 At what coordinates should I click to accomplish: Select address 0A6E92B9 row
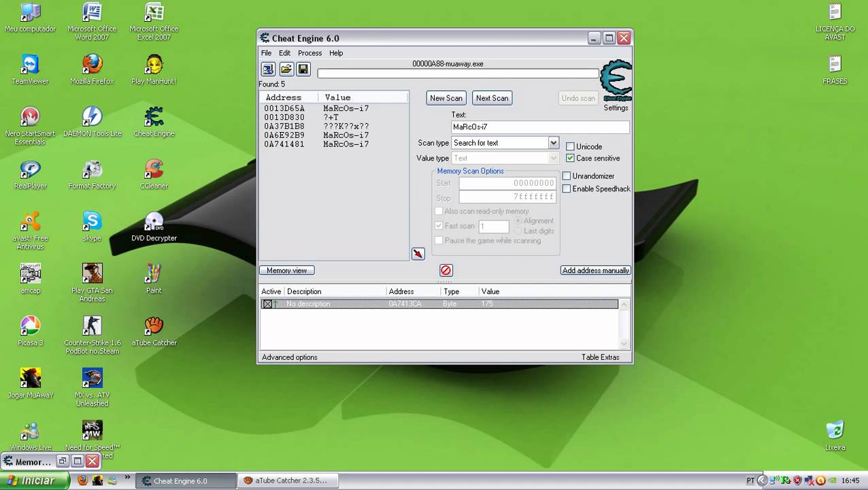[x=333, y=135]
